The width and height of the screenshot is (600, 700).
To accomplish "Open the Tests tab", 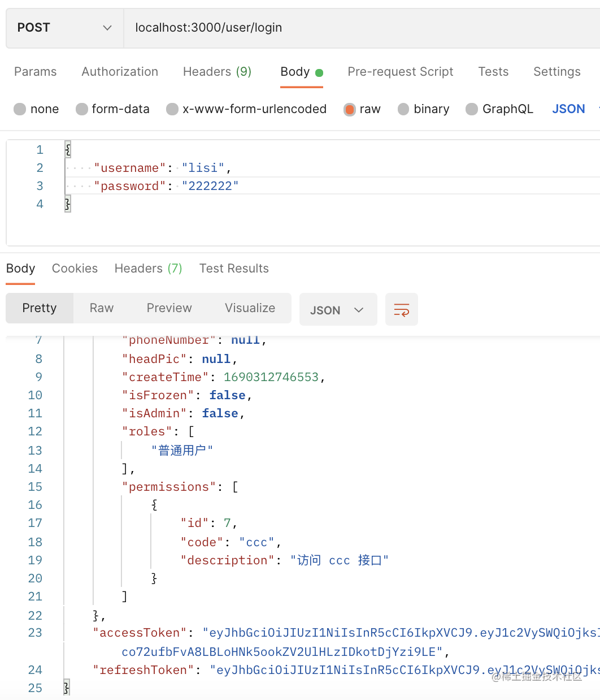I will tap(493, 72).
